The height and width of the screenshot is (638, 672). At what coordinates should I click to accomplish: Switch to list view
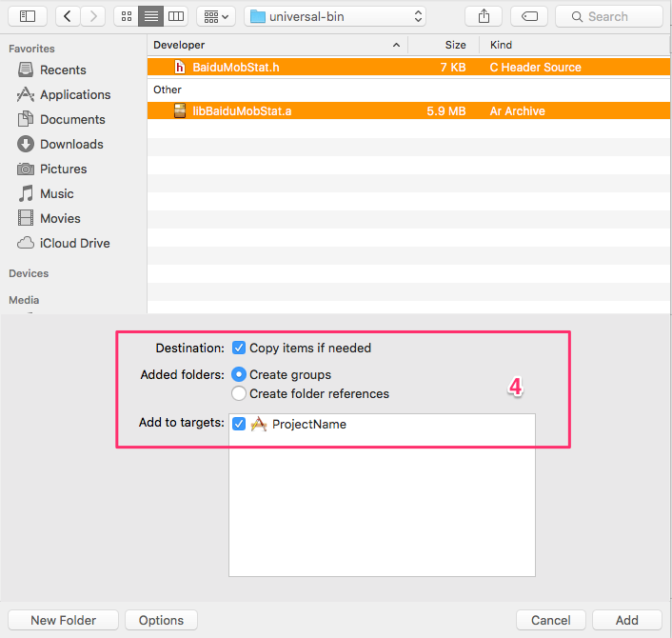coord(150,17)
